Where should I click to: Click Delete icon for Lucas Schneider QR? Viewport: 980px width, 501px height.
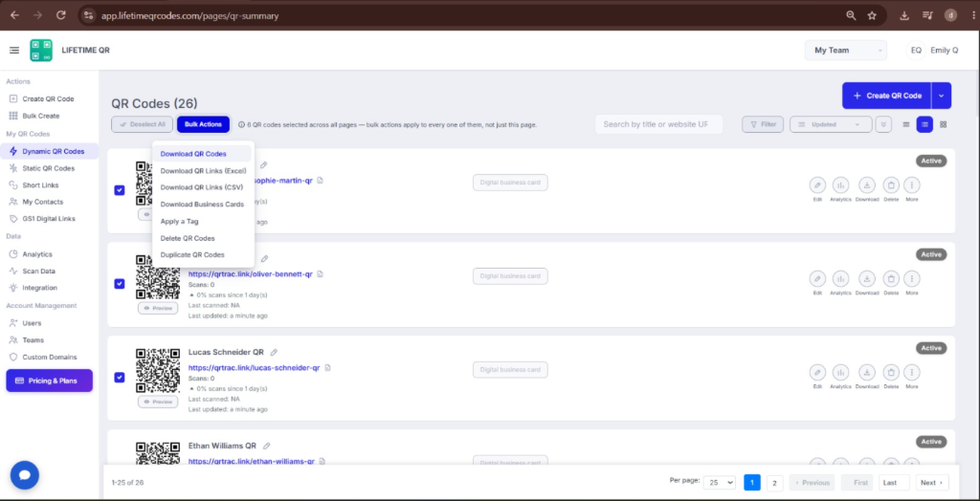coord(891,372)
